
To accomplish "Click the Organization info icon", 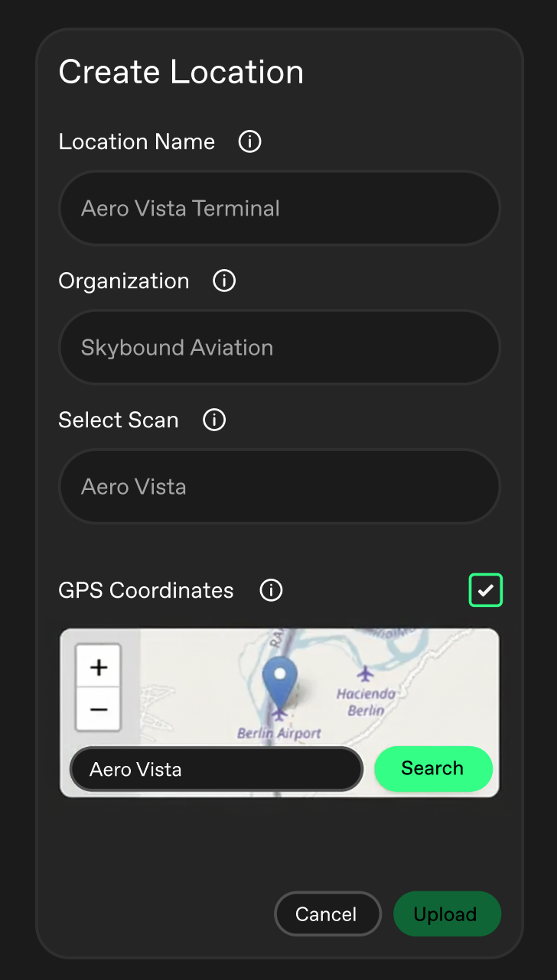I will point(224,281).
